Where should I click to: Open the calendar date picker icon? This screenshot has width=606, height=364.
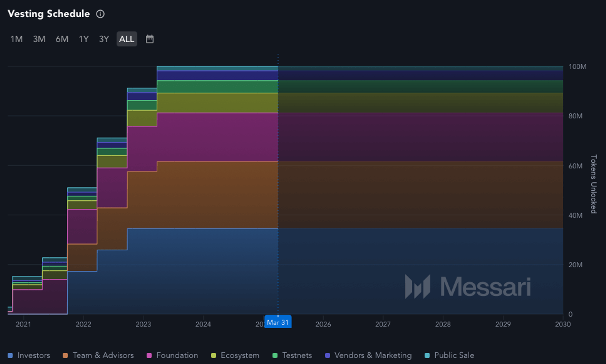tap(150, 39)
